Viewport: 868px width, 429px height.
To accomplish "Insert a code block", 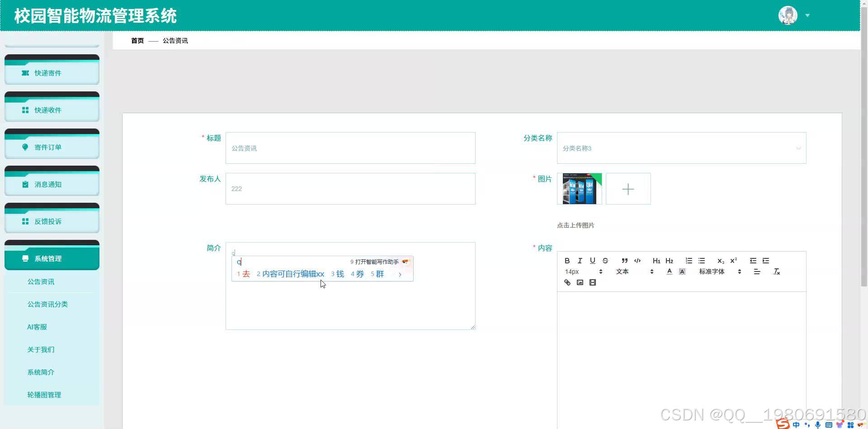I will pos(637,261).
